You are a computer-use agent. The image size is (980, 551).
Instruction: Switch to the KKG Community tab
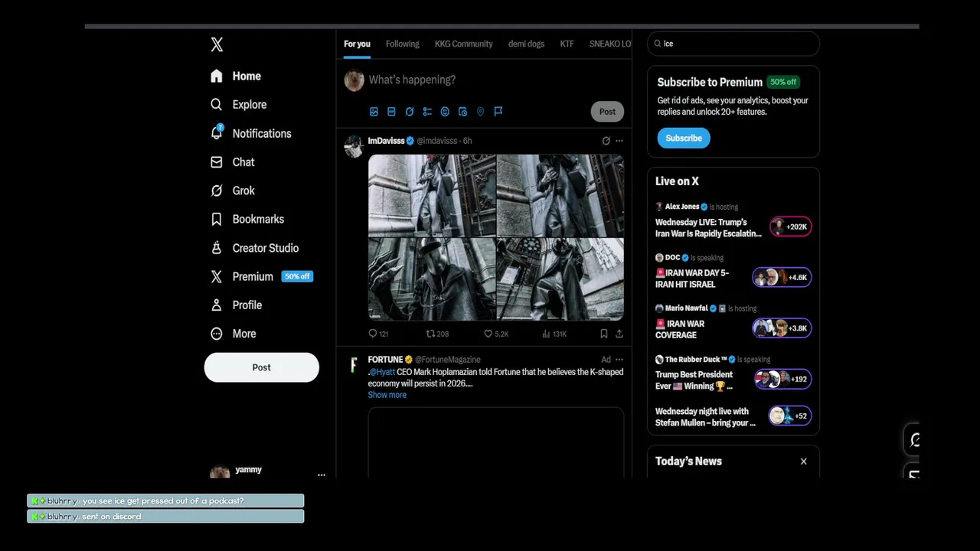(x=464, y=44)
